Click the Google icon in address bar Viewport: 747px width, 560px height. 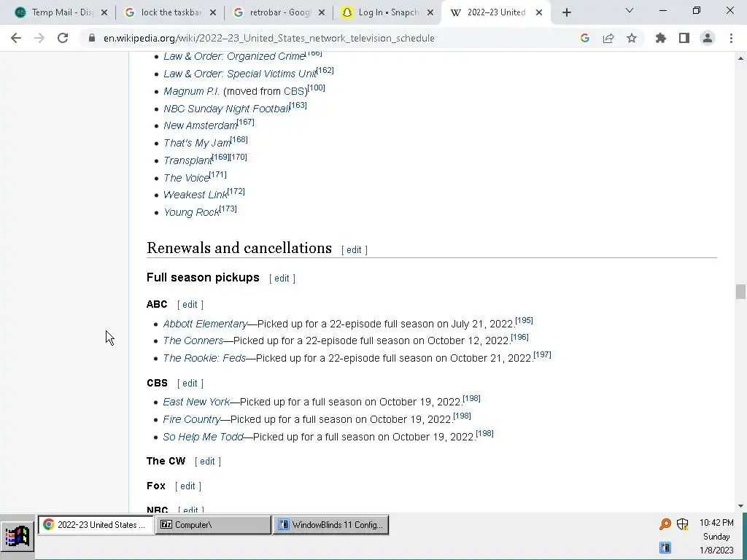[585, 38]
